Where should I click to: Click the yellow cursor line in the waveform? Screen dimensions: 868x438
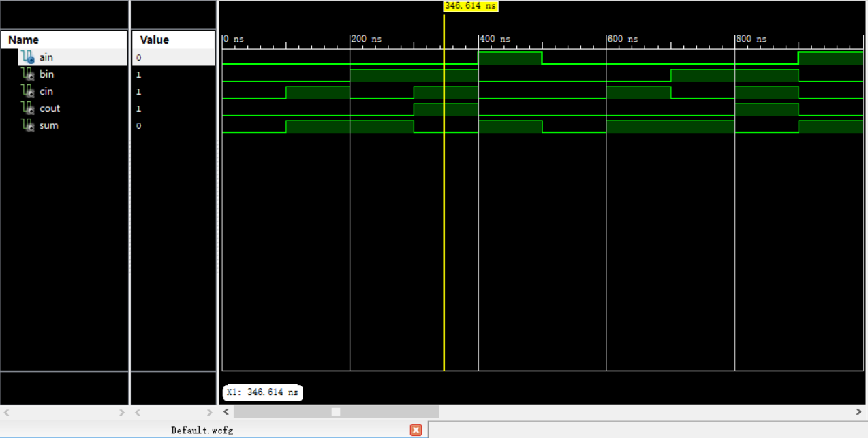click(x=444, y=204)
